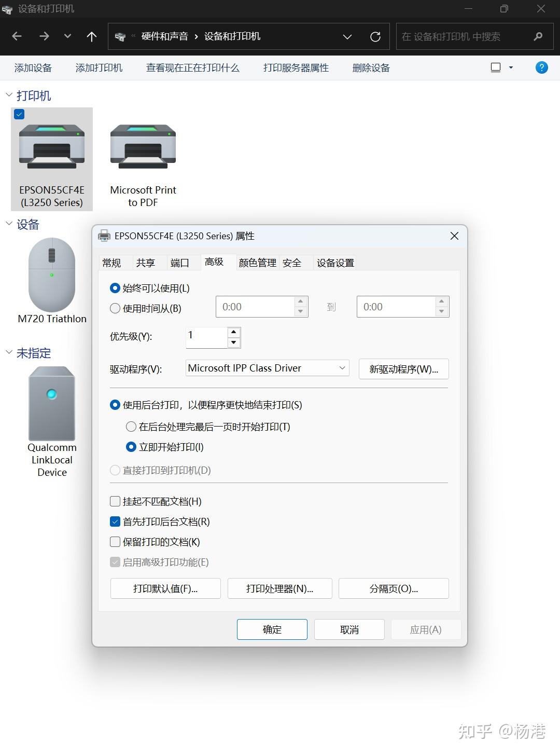Expand the address bar history dropdown
Viewport: 560px width, 755px height.
coord(347,36)
